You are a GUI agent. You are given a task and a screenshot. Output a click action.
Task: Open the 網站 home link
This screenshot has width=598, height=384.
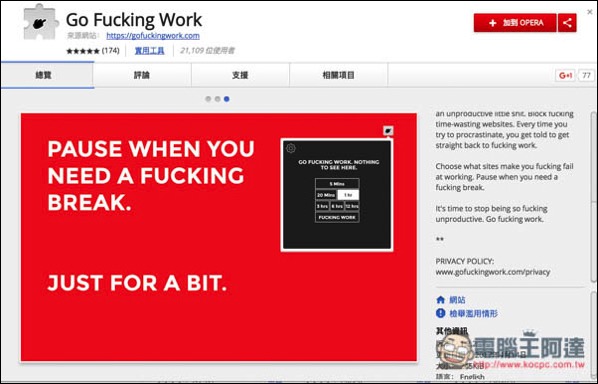point(457,300)
